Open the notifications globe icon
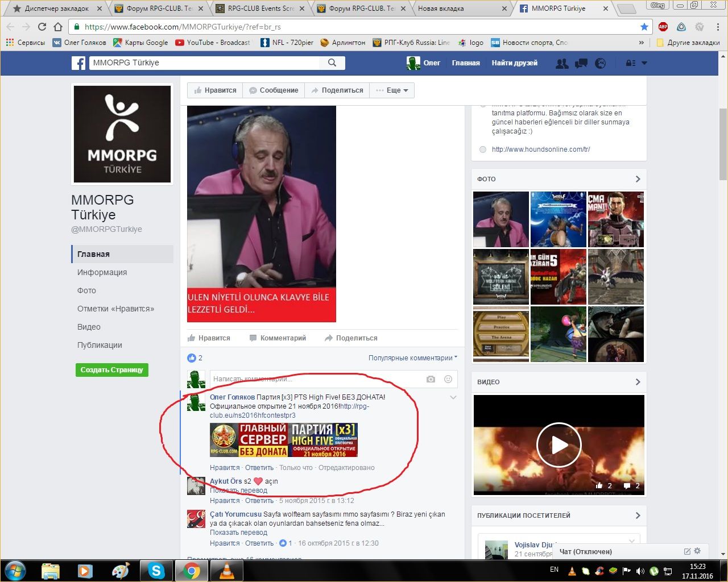Viewport: 728px width, 582px height. pyautogui.click(x=600, y=63)
